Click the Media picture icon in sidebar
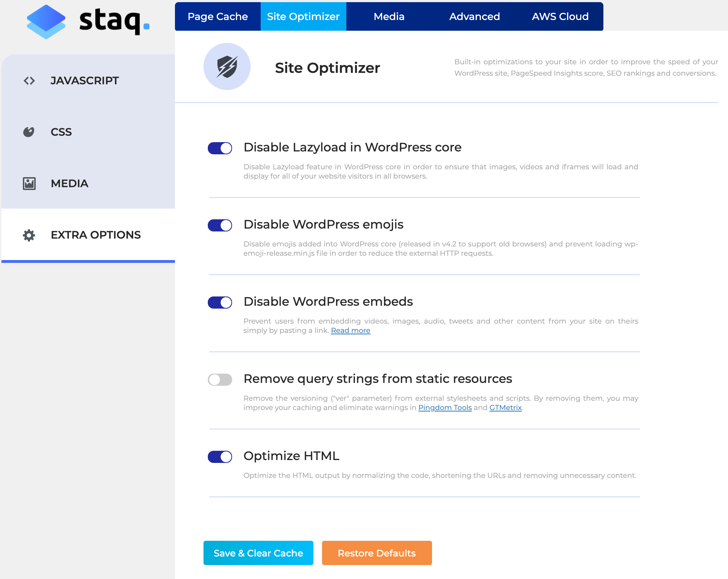Image resolution: width=728 pixels, height=579 pixels. click(29, 184)
